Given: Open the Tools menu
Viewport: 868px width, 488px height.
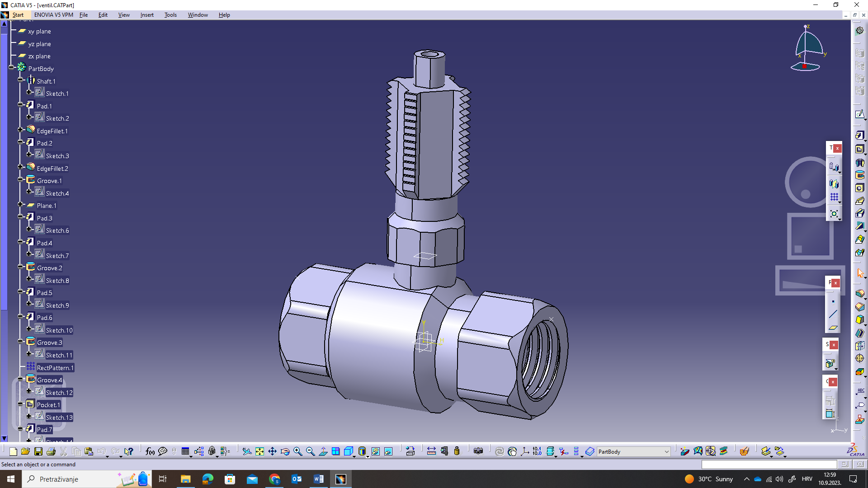Looking at the screenshot, I should (170, 15).
